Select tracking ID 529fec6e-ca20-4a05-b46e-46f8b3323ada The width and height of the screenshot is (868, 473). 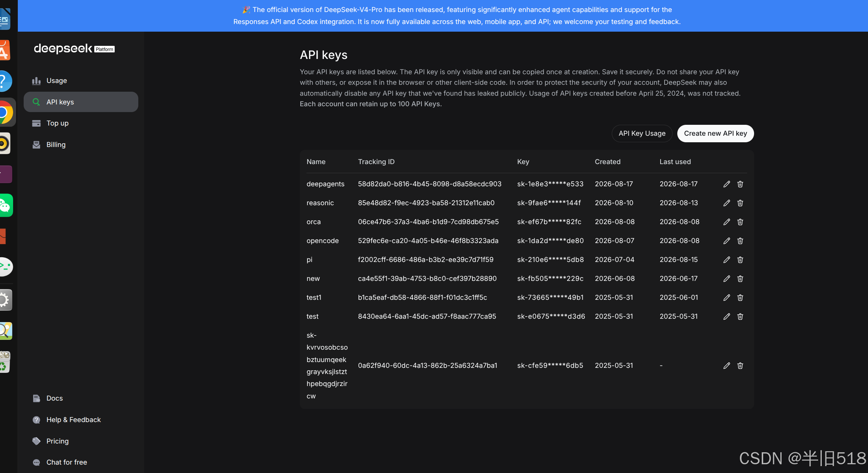[428, 241]
